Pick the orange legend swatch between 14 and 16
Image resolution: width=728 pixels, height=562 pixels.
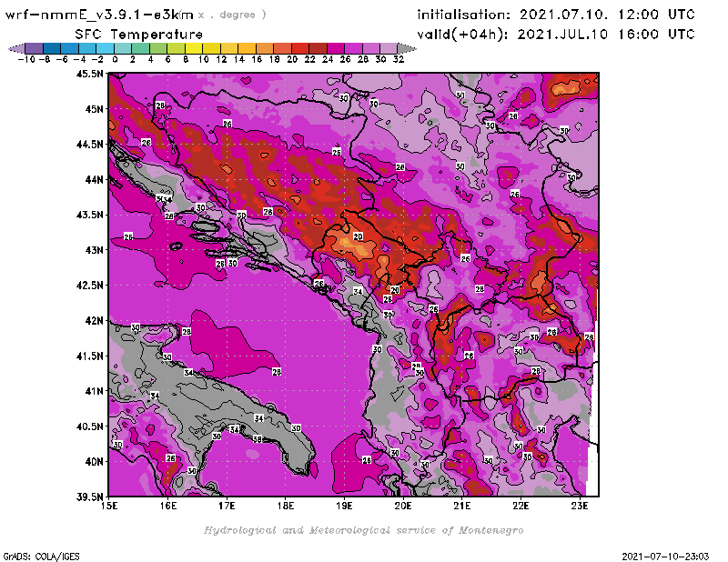[x=247, y=48]
